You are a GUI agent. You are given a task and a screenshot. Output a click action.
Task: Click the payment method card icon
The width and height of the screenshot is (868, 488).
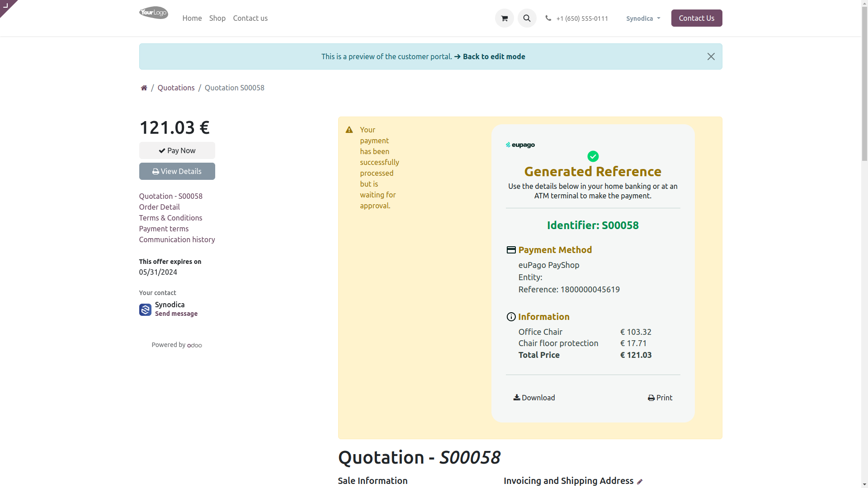coord(511,250)
